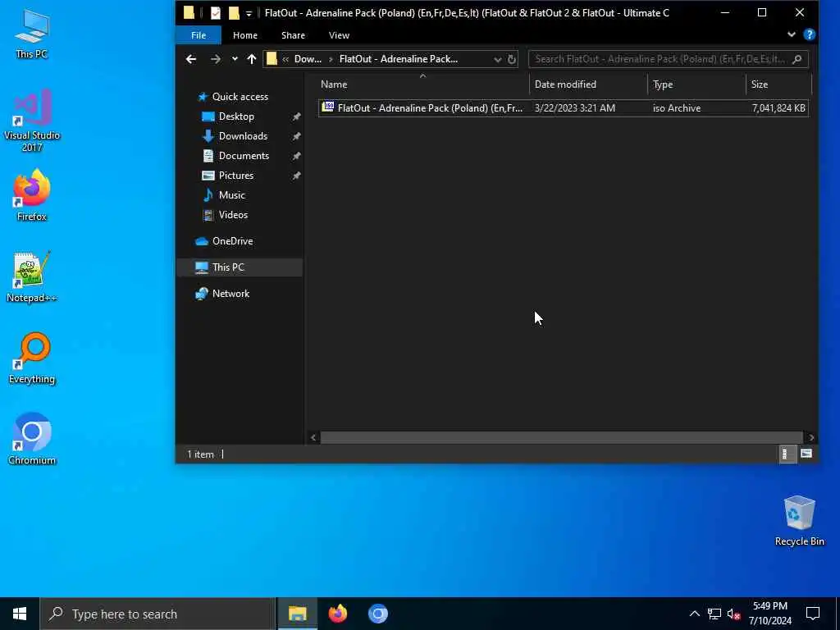
Task: Open network status tray icon
Action: 714,614
